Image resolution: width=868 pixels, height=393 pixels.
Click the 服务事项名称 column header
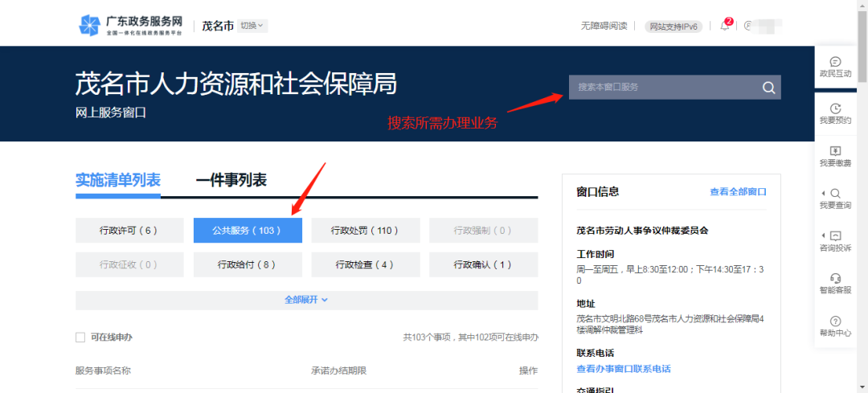[x=103, y=370]
